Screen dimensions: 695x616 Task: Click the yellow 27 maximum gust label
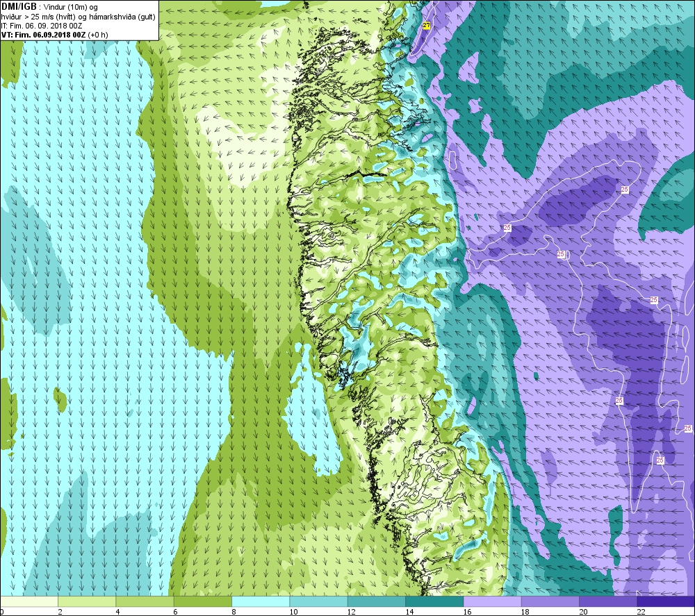pyautogui.click(x=427, y=25)
